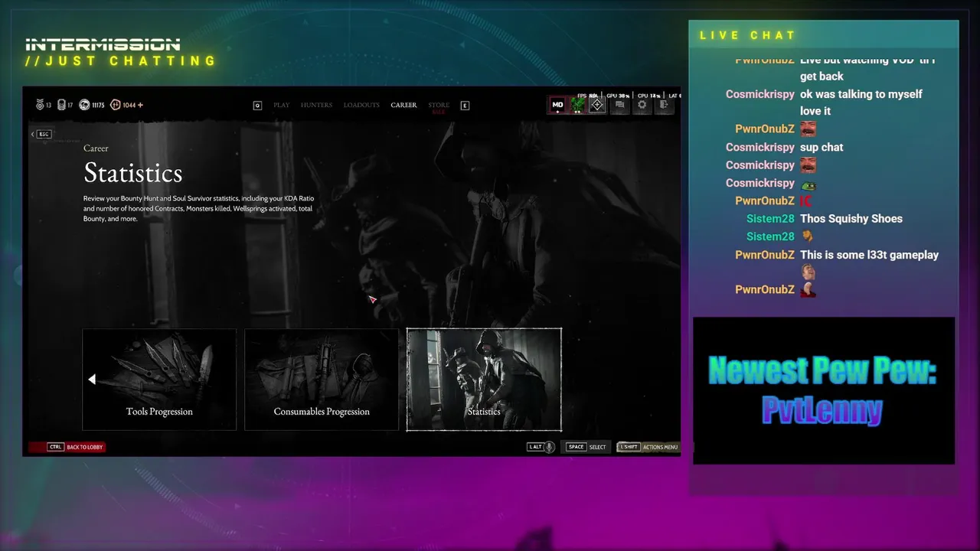Viewport: 980px width, 551px height.
Task: Click the Cosmickrispy name beside 'sup chat'
Action: [x=760, y=147]
